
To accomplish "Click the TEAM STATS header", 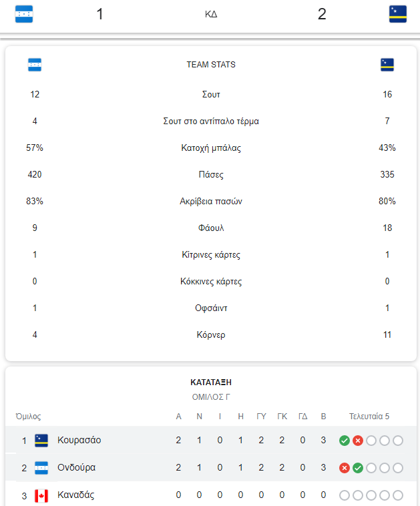I will (x=211, y=65).
